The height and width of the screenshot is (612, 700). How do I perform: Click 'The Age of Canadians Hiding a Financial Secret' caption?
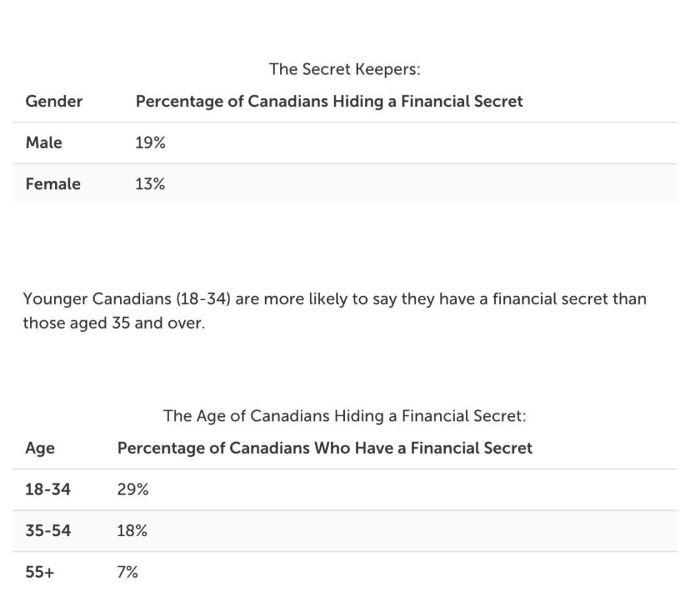(345, 416)
